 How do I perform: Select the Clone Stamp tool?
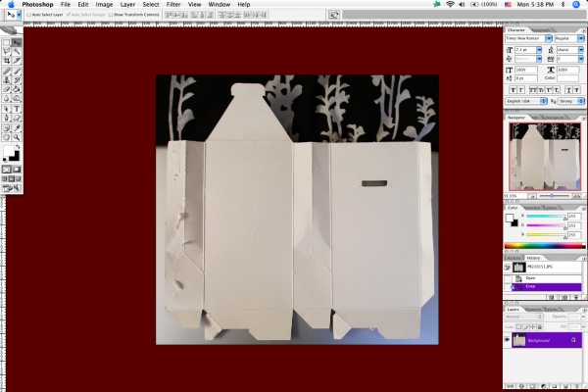click(x=7, y=80)
